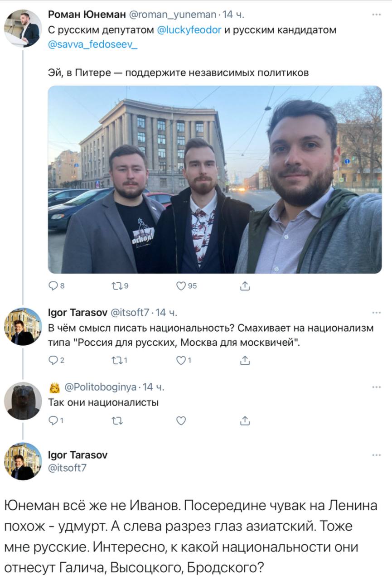Like Igor Tarasov's comment about национализм
Image resolution: width=392 pixels, height=580 pixels.
coord(181,361)
